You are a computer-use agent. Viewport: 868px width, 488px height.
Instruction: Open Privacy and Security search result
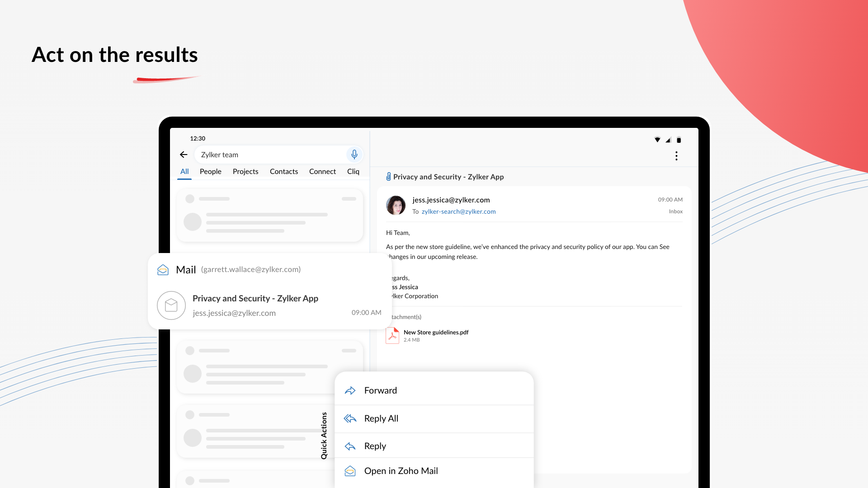tap(269, 305)
